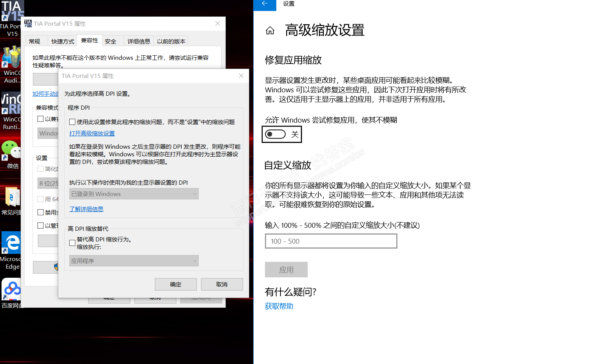This screenshot has height=364, width=592.
Task: Focus the 100 - 500 custom scaling field
Action: click(331, 241)
